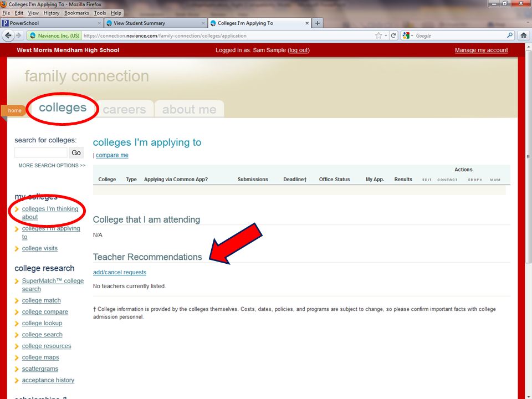
Task: Open the Tools menu
Action: [100, 13]
